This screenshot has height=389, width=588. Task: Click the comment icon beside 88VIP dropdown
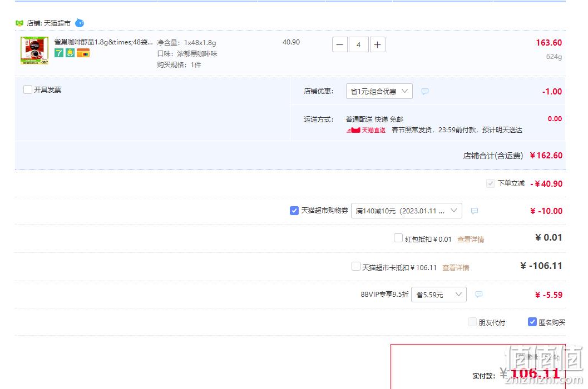479,295
